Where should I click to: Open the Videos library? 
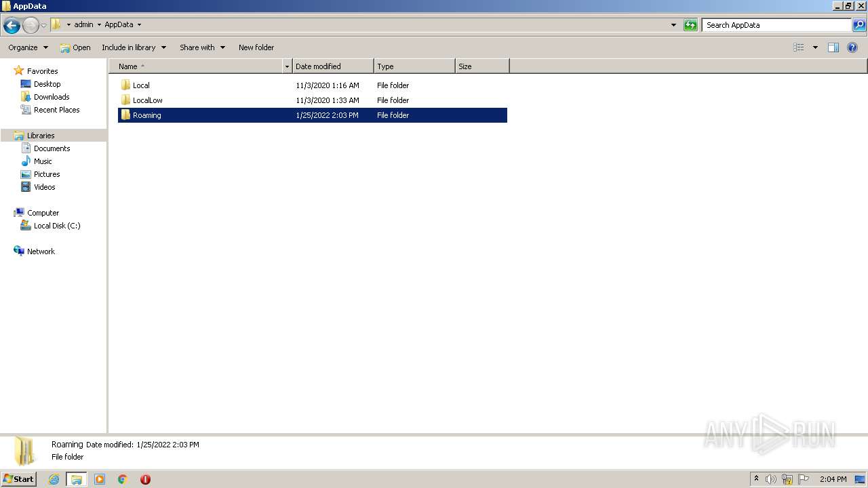45,187
